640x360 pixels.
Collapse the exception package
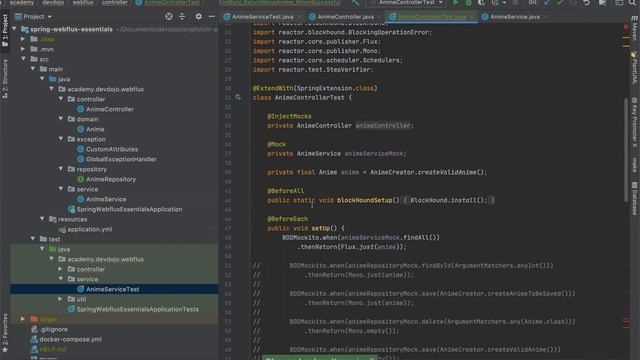61,139
